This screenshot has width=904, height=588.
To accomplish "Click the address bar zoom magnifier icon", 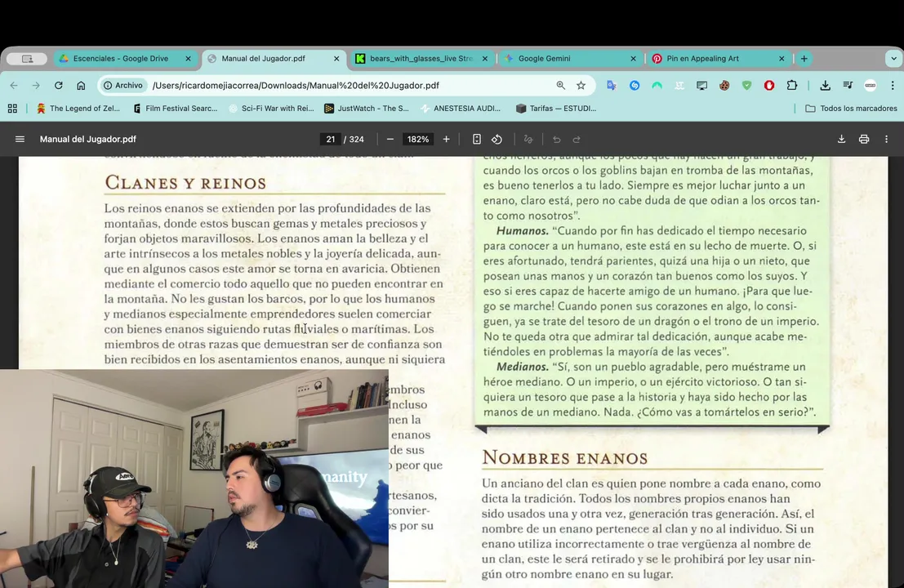I will point(560,85).
